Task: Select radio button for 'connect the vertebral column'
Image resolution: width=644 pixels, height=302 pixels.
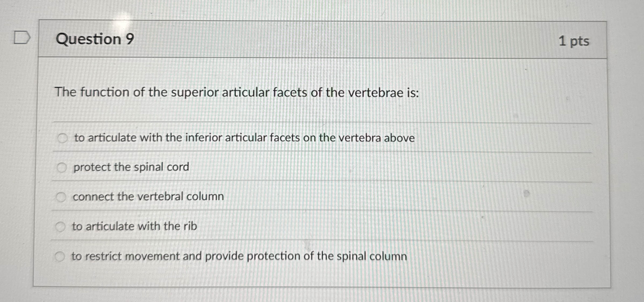Action: (x=62, y=197)
